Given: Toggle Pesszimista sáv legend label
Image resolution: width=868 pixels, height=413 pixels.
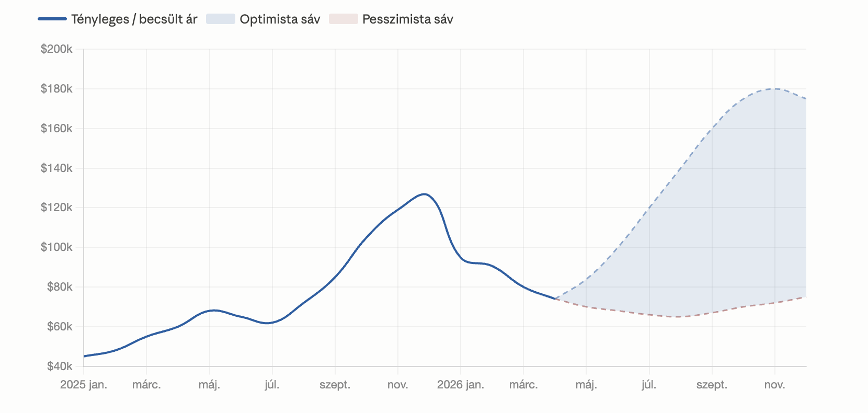Looking at the screenshot, I should (x=407, y=19).
